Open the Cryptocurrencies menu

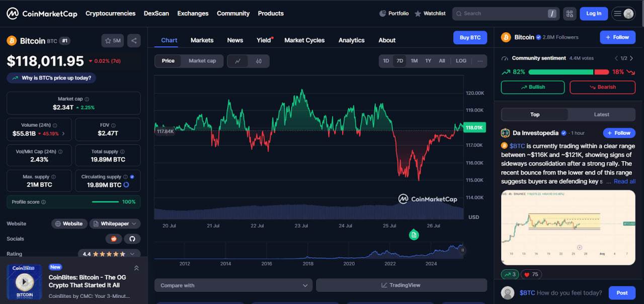tap(110, 14)
